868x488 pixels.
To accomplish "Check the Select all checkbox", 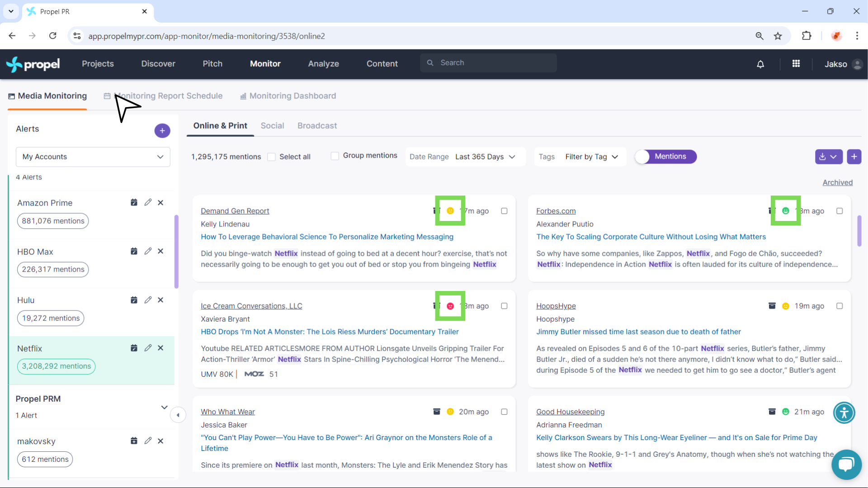I will (x=271, y=157).
